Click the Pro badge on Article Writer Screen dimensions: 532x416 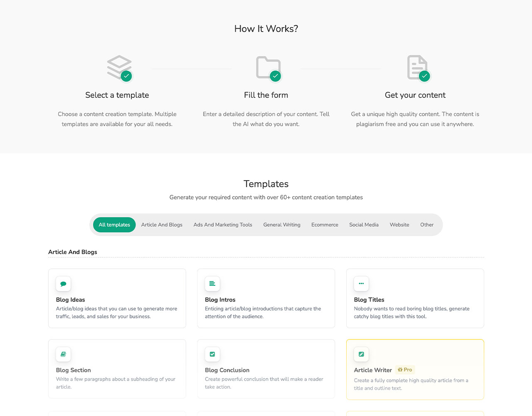(x=405, y=370)
